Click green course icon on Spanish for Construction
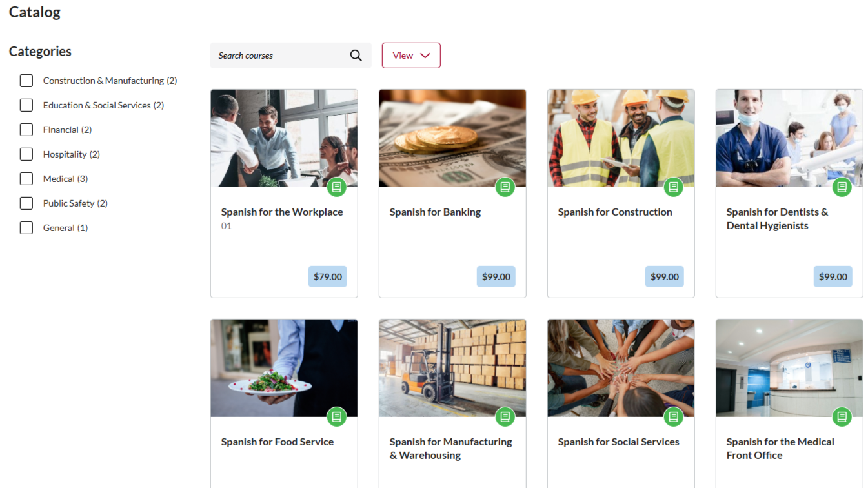This screenshot has width=868, height=488. point(673,187)
